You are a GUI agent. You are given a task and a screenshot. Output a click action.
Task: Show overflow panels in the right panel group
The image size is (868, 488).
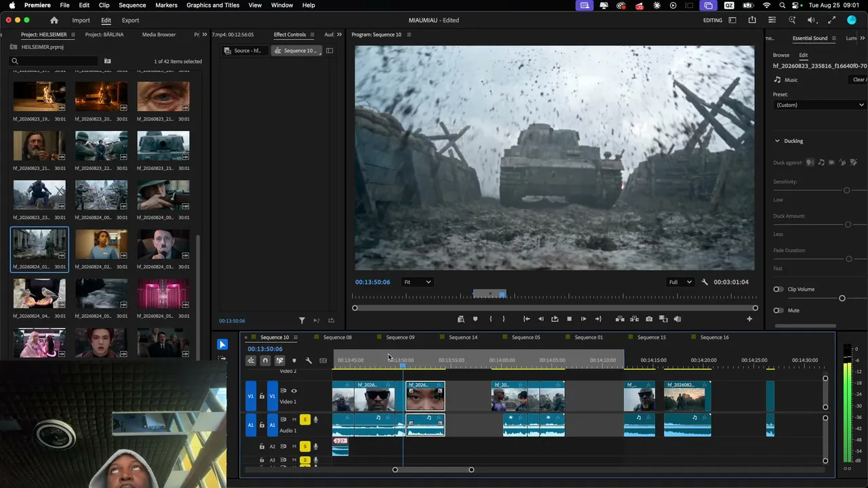tap(864, 39)
